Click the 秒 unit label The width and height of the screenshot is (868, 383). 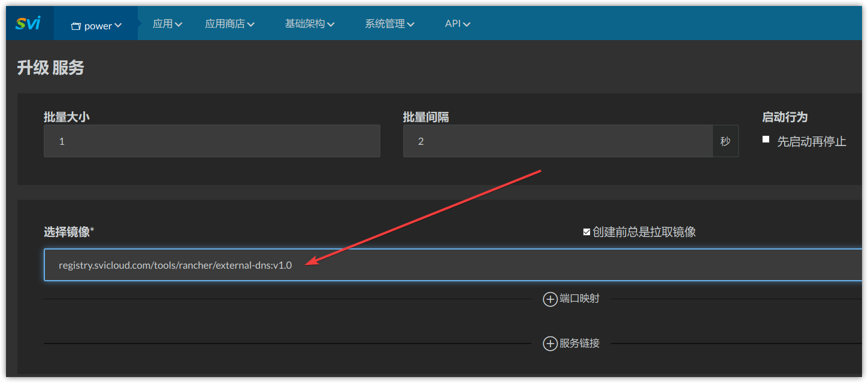725,141
